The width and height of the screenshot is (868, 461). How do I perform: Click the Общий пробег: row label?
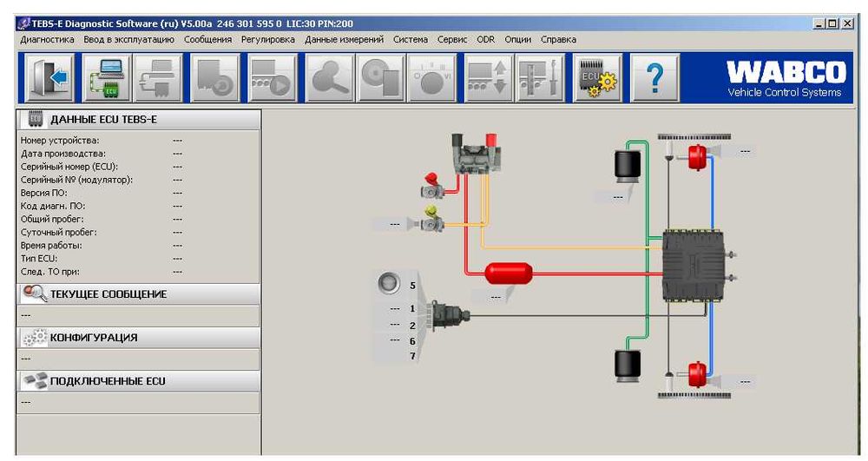[52, 219]
